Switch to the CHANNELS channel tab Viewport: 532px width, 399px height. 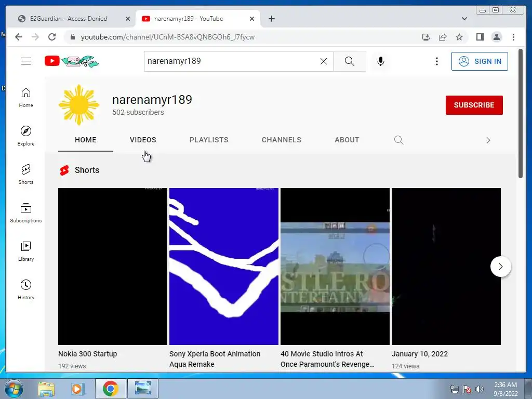(x=281, y=140)
